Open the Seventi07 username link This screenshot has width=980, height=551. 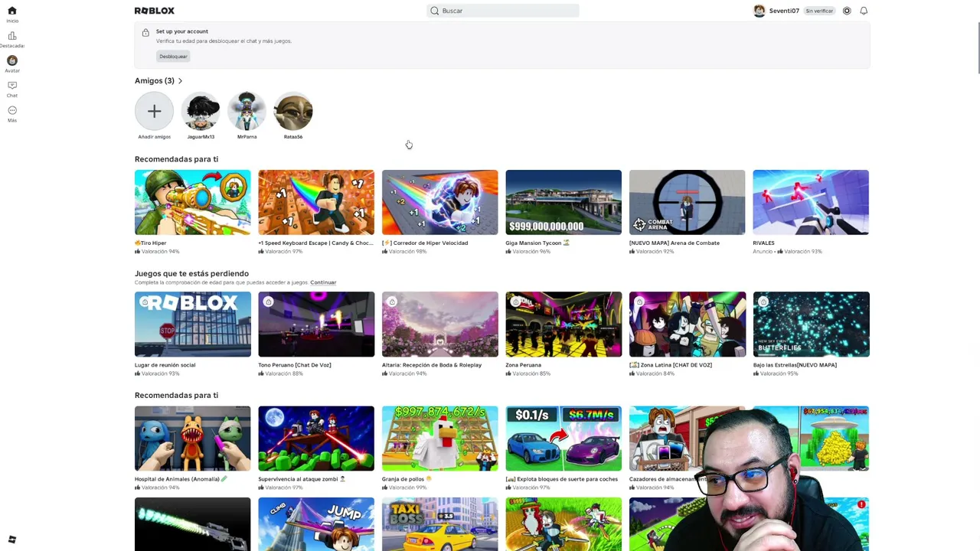click(784, 11)
